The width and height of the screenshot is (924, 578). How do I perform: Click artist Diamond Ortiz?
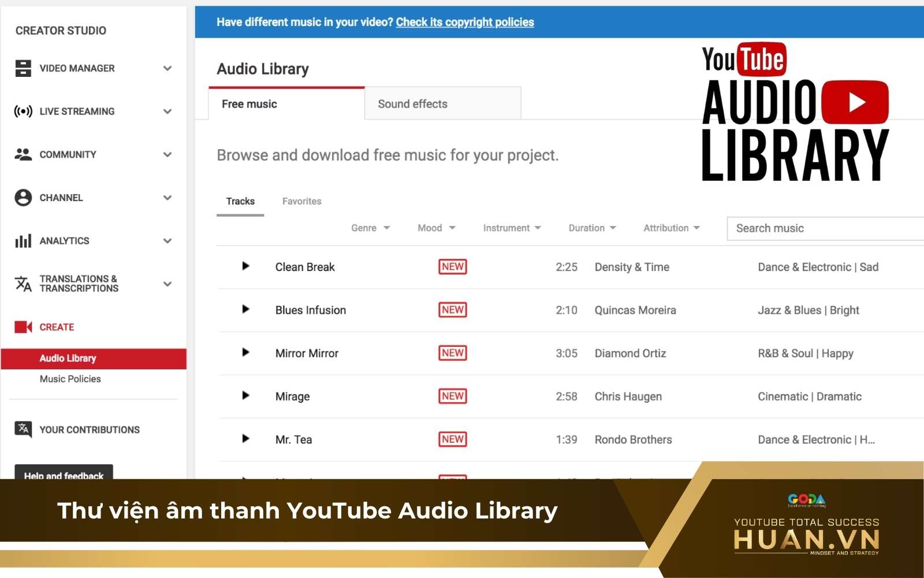[630, 353]
